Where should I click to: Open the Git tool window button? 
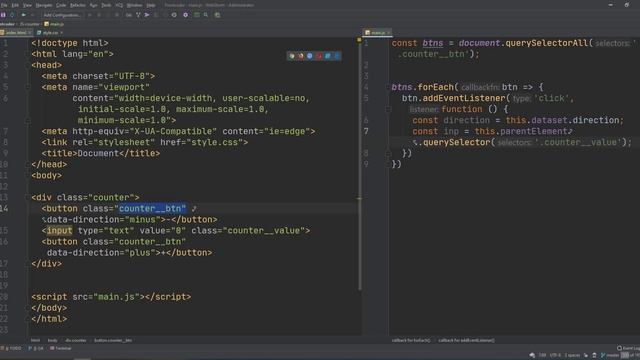tap(36, 349)
